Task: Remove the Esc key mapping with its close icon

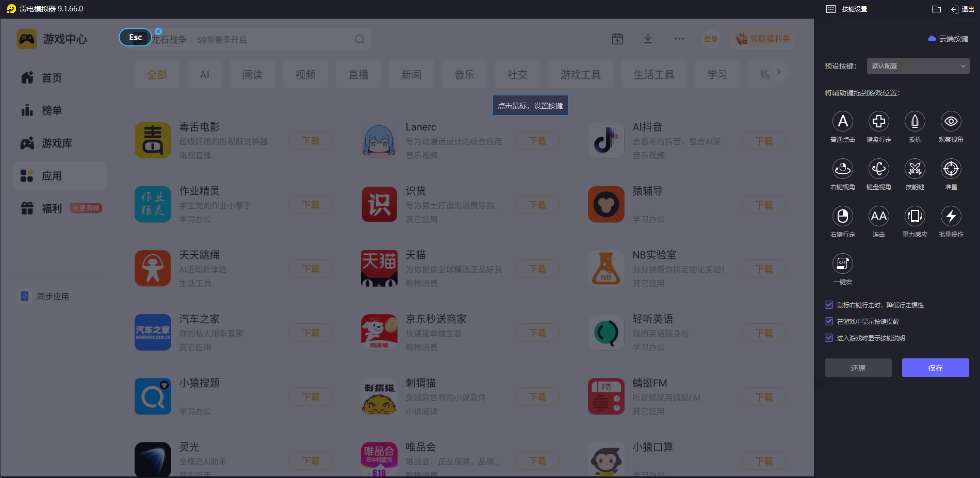Action: [x=158, y=31]
